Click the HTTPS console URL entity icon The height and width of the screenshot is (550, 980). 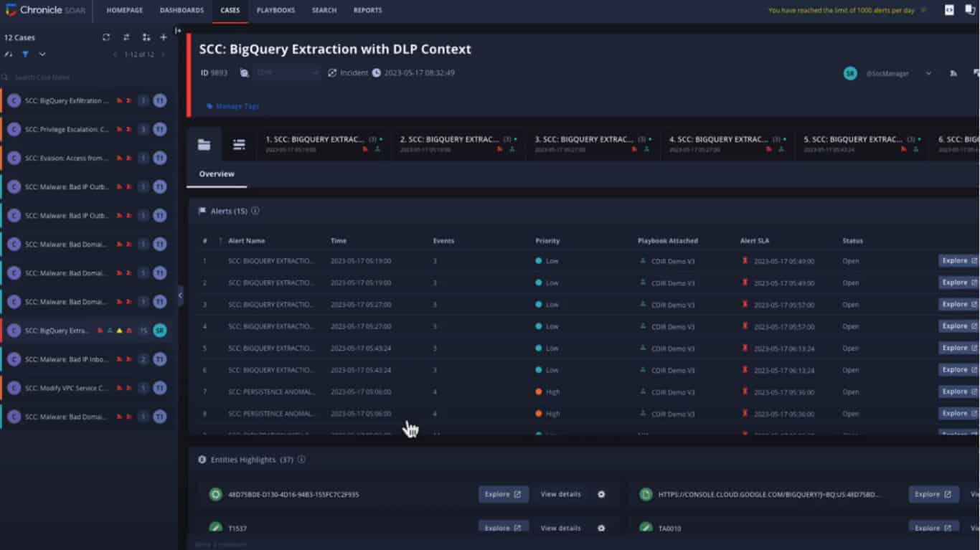[x=646, y=494]
